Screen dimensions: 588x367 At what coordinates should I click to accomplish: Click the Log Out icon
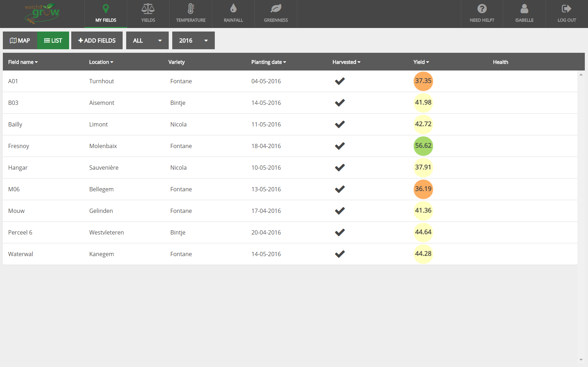point(567,9)
